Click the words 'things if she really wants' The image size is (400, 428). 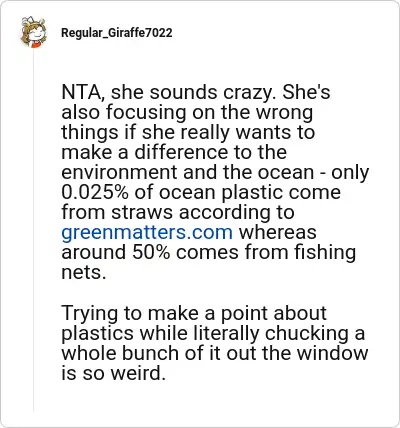[176, 132]
